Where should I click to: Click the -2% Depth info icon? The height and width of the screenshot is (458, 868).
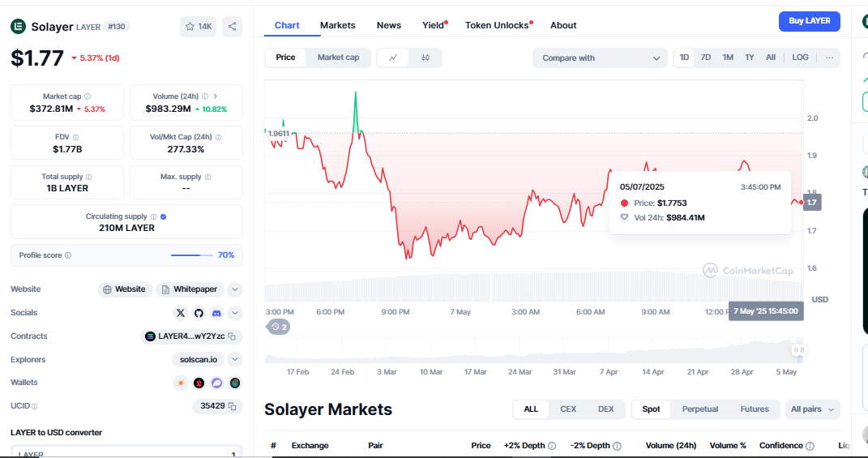click(618, 446)
